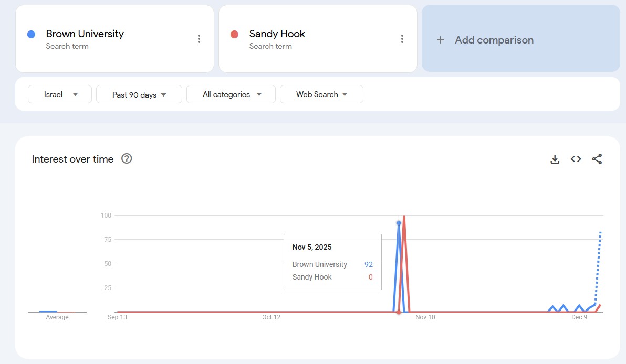Expand the All categories dropdown
Image resolution: width=626 pixels, height=364 pixels.
(231, 94)
